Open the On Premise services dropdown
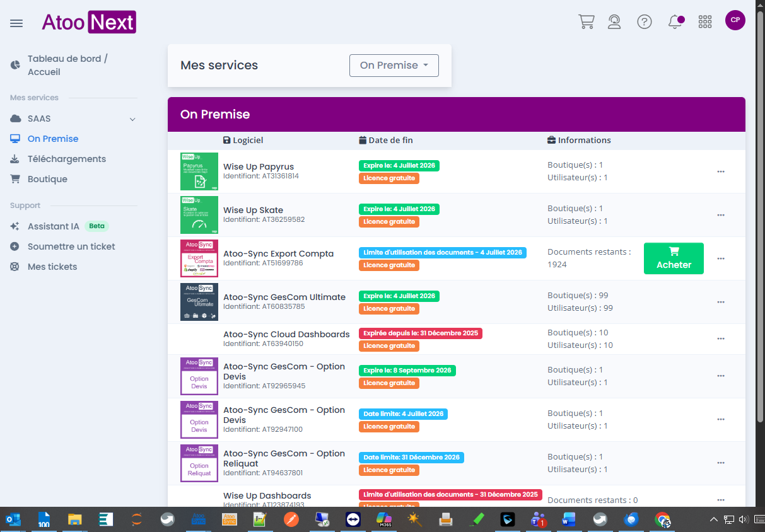Screen dimensions: 765x532 pyautogui.click(x=394, y=66)
